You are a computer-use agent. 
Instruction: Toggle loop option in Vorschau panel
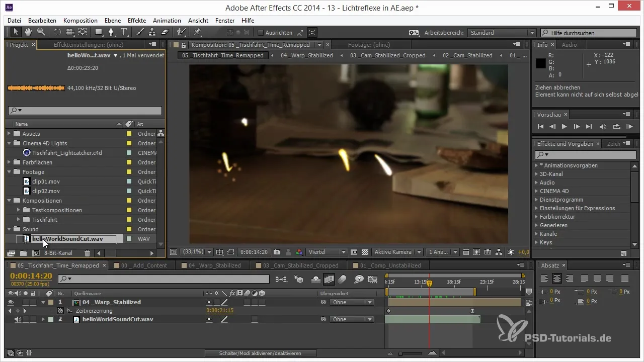pyautogui.click(x=616, y=126)
